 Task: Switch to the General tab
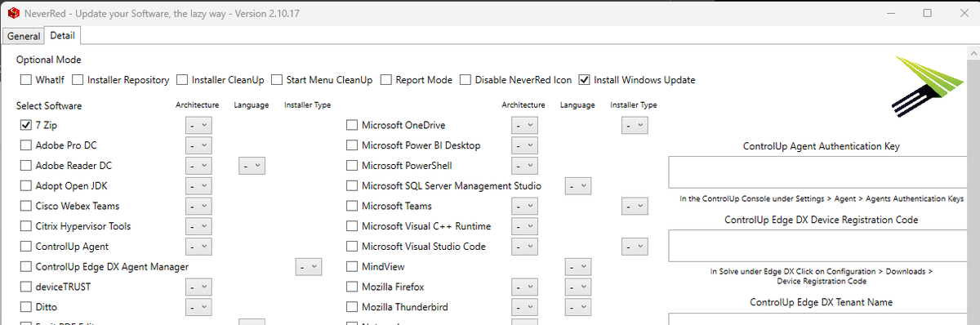coord(24,36)
